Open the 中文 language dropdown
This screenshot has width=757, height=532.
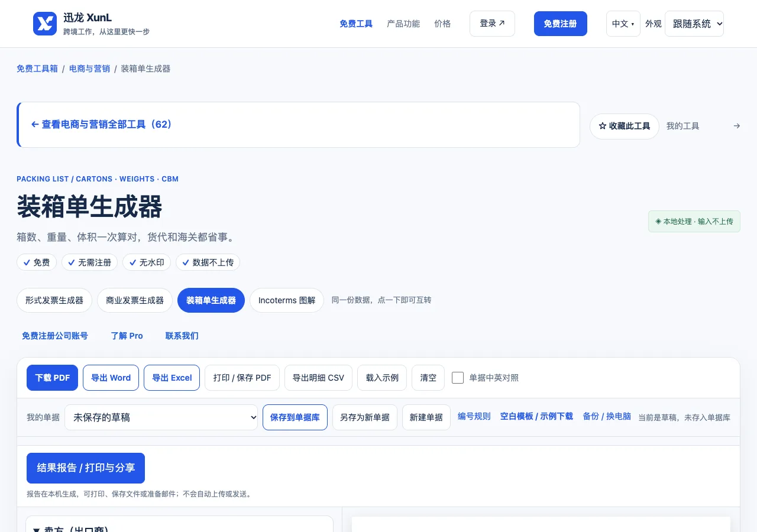(623, 24)
